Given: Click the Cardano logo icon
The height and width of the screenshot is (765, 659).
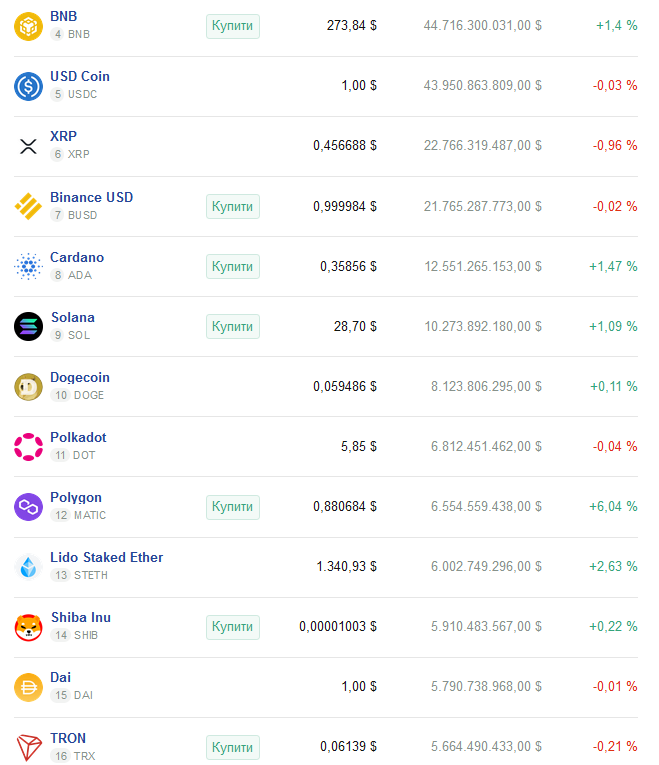Looking at the screenshot, I should coord(28,266).
